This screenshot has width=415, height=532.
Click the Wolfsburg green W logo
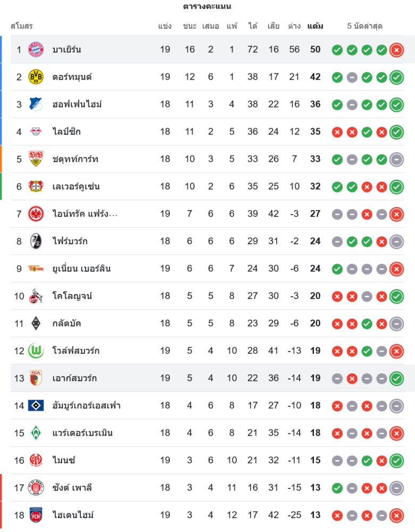coord(36,351)
